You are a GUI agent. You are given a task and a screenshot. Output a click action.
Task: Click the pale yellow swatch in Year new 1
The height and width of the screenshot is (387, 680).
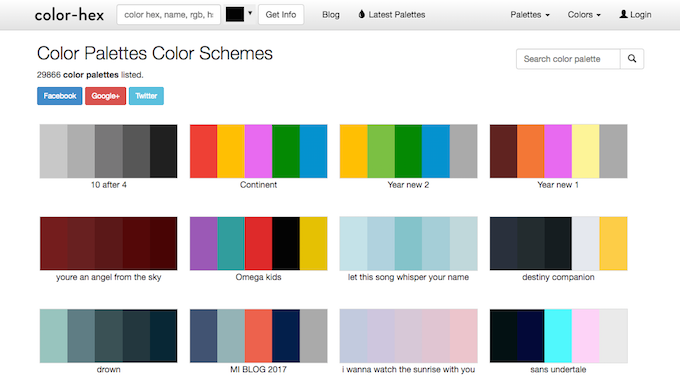coord(585,151)
